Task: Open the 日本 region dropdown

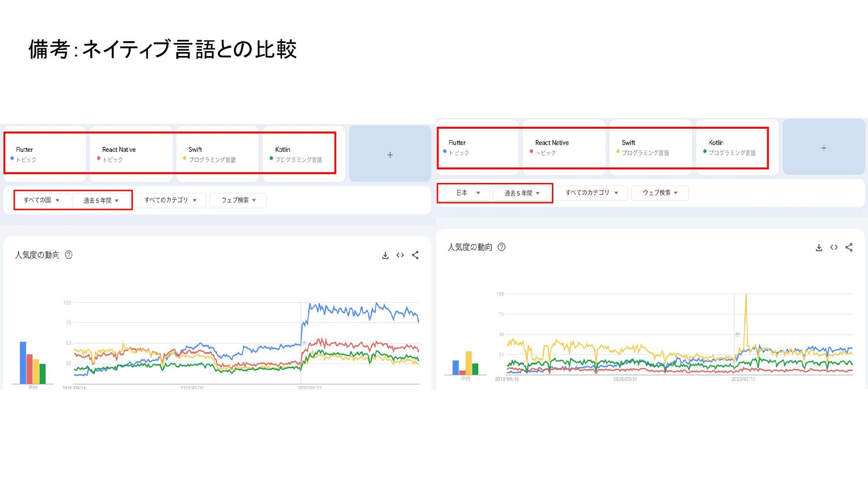Action: (x=467, y=193)
